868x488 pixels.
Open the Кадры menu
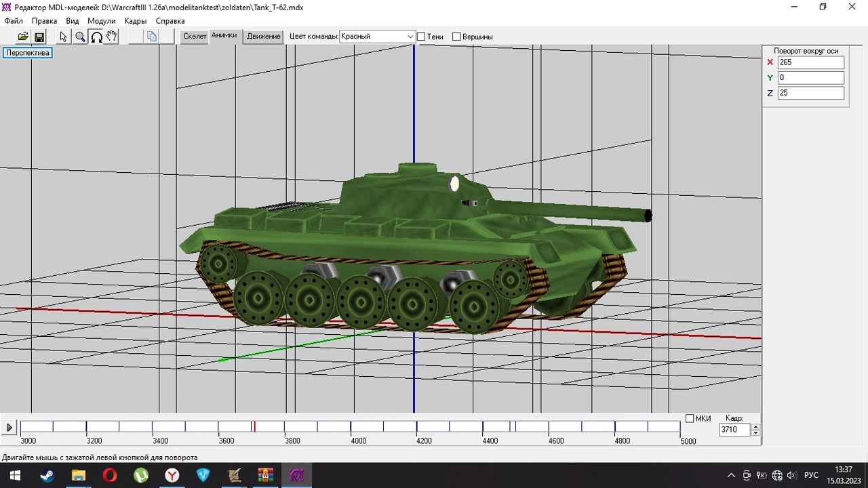pos(136,21)
